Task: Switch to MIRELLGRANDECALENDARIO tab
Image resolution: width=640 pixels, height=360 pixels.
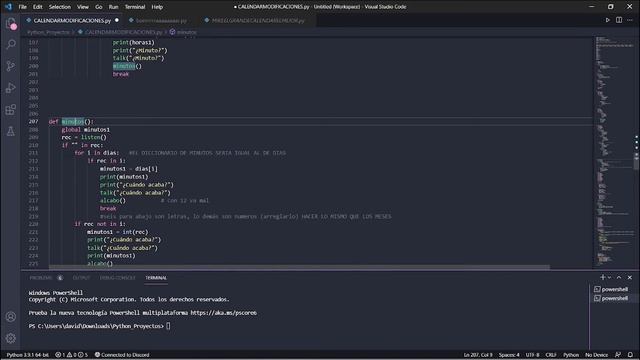Action: (x=258, y=20)
